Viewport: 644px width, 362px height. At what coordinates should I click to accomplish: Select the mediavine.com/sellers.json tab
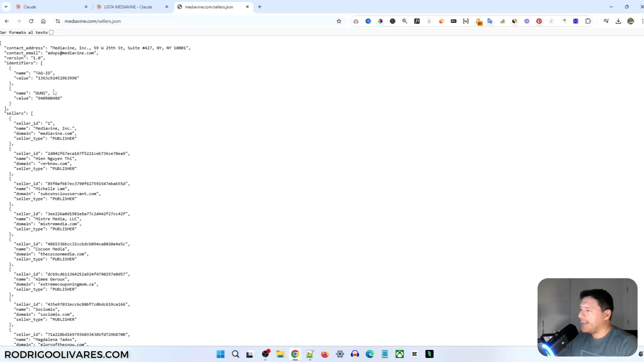coord(213,7)
